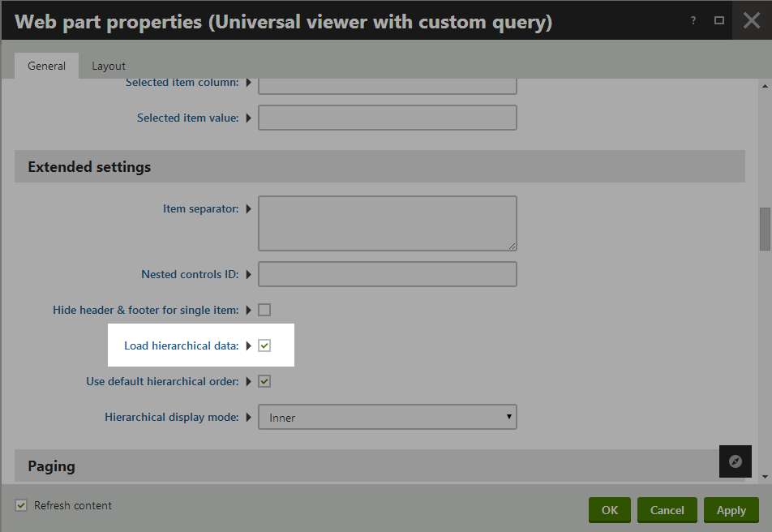Click the arrow beside Load hierarchical data
Screen dimensions: 772x532
pos(249,345)
